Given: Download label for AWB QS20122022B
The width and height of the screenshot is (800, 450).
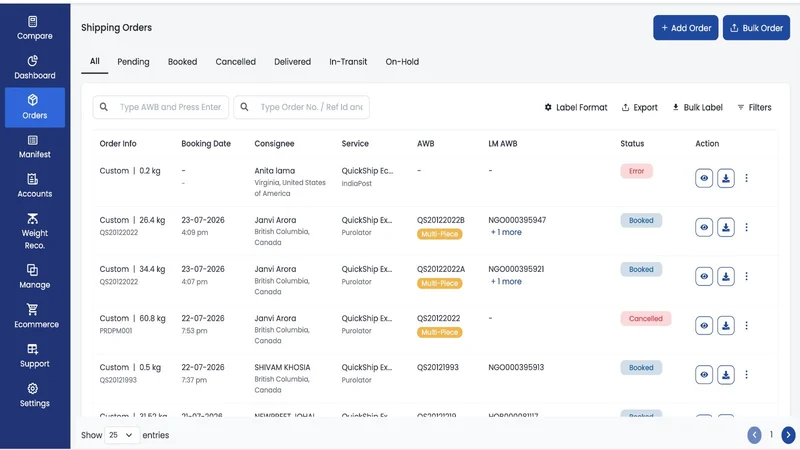Looking at the screenshot, I should [x=726, y=227].
